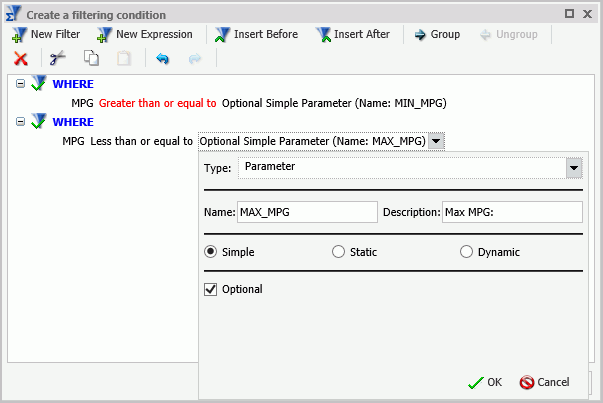Image resolution: width=603 pixels, height=403 pixels.
Task: Click the Name input field MAX_MPG
Action: tap(307, 212)
